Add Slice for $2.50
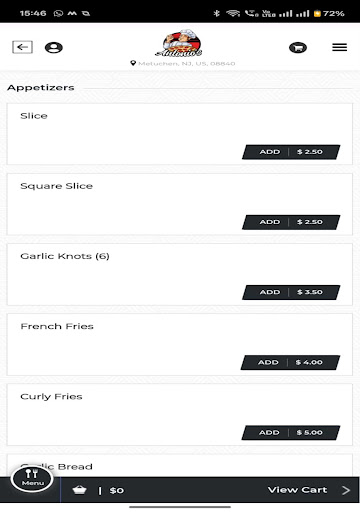This screenshot has height=512, width=360. click(291, 152)
